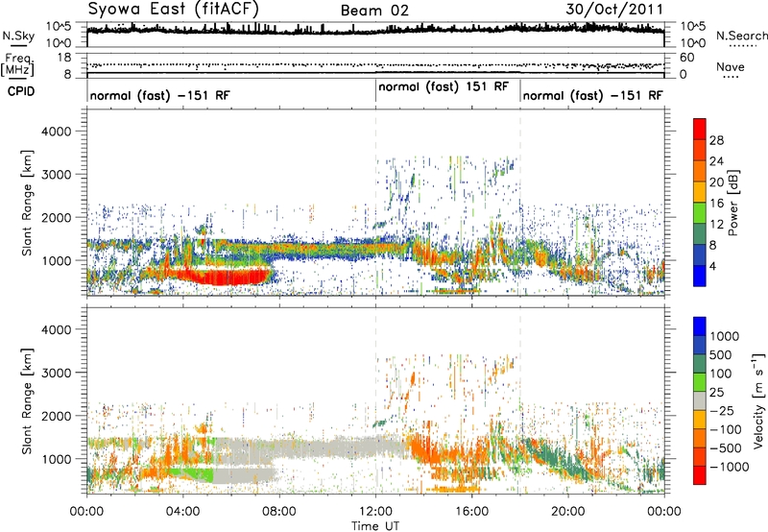The width and height of the screenshot is (768, 532).
Task: Click the '18' frequency axis tick label
Action: [64, 58]
